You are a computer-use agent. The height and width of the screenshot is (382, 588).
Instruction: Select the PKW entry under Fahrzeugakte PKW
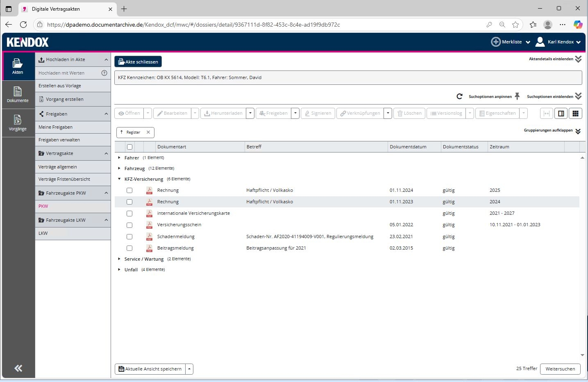pos(73,206)
